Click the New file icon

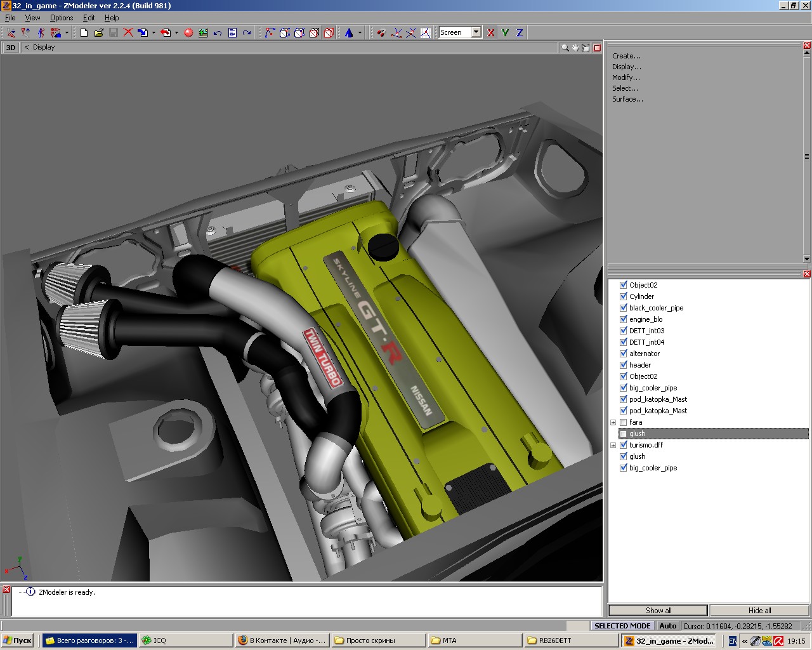84,32
